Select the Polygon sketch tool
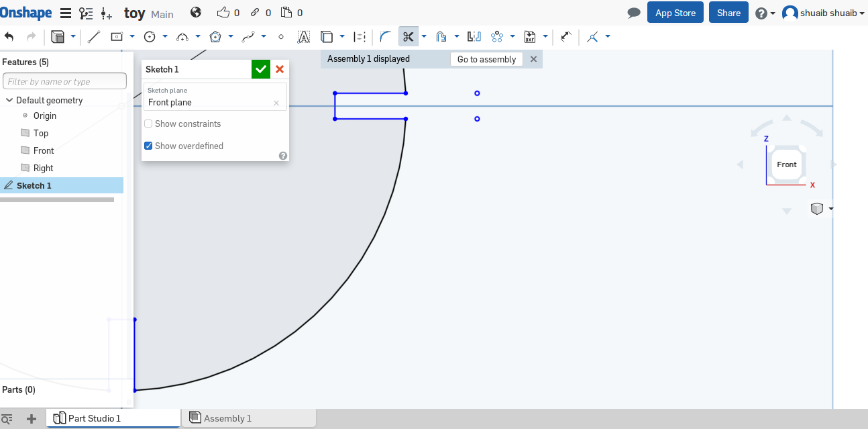 (215, 36)
